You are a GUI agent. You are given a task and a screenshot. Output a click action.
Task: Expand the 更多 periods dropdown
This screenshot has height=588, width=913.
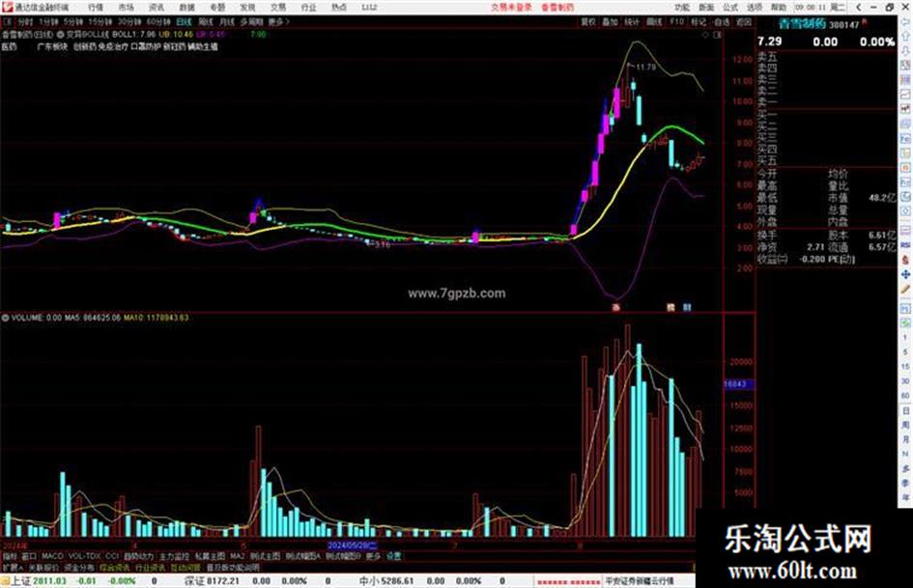tap(278, 21)
